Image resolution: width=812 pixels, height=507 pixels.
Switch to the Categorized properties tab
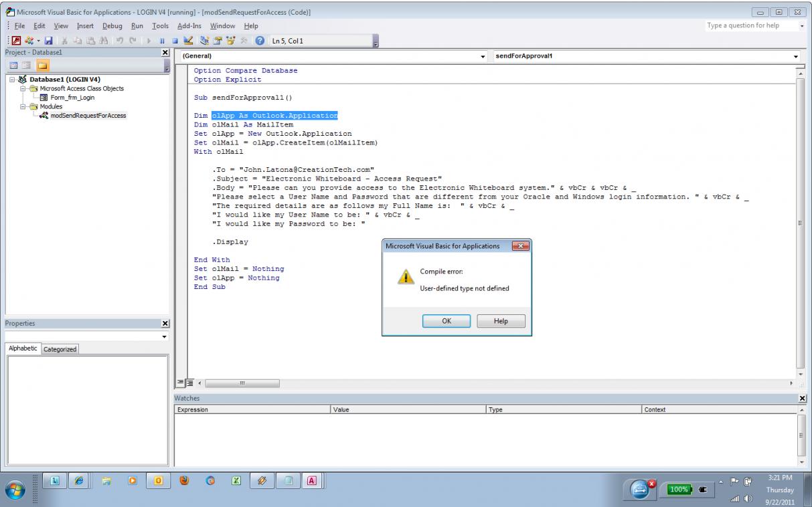(60, 348)
